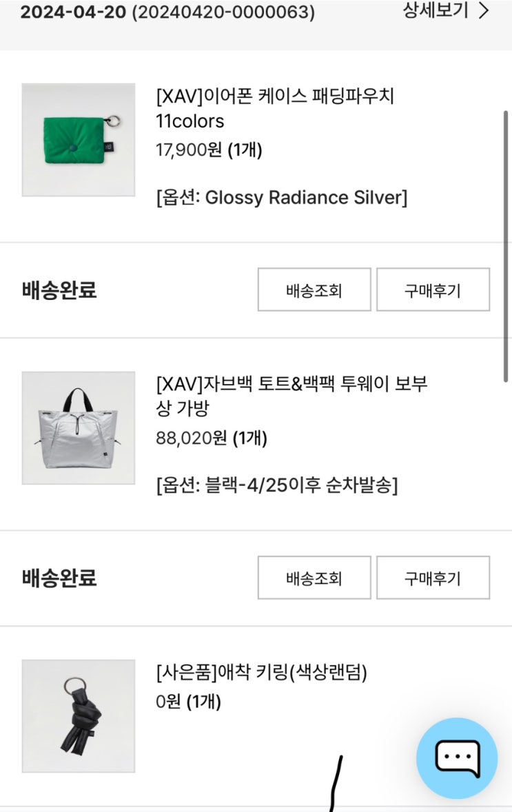Click the 블랙-4/25이후 순차발송 option text
The height and width of the screenshot is (812, 512).
[x=277, y=485]
